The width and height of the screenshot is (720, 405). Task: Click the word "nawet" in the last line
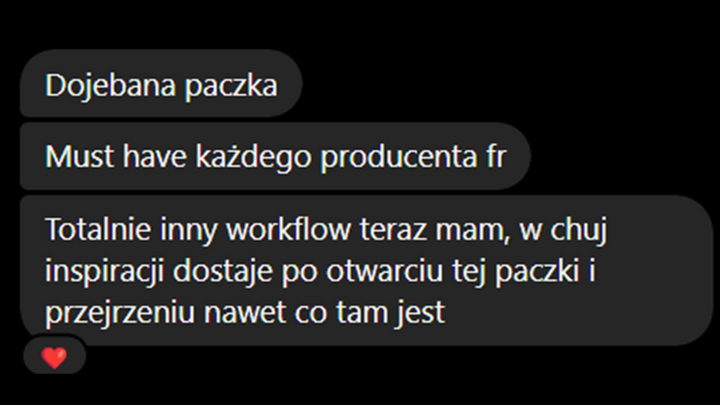point(244,313)
